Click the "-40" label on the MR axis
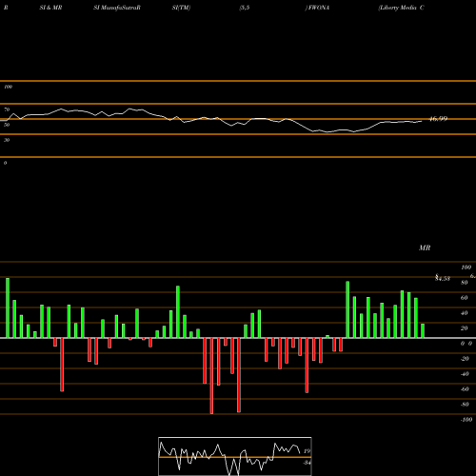Viewport: 476px width, 476px height. tap(465, 374)
